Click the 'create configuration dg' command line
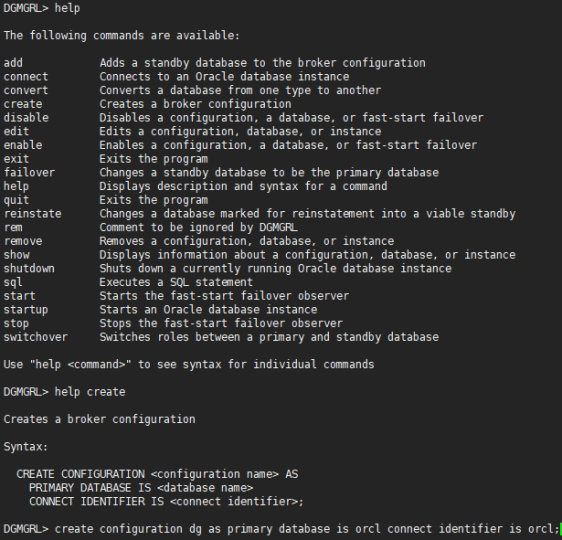Image resolution: width=562 pixels, height=540 pixels. [281, 529]
